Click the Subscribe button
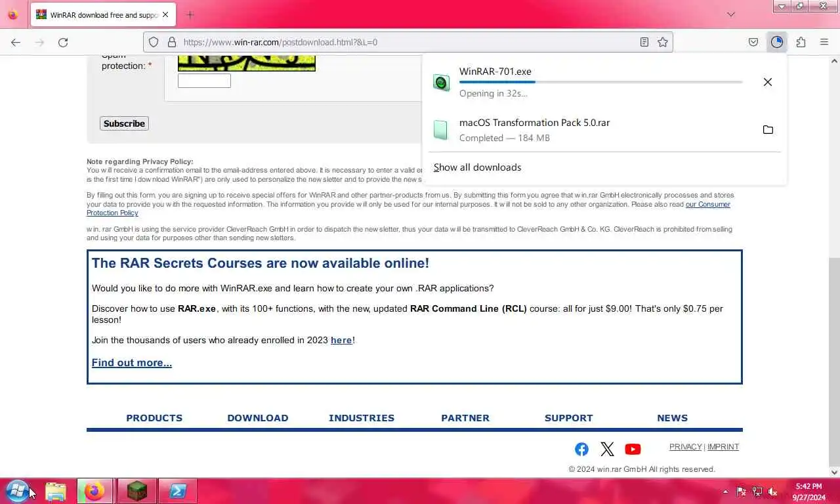 point(124,123)
